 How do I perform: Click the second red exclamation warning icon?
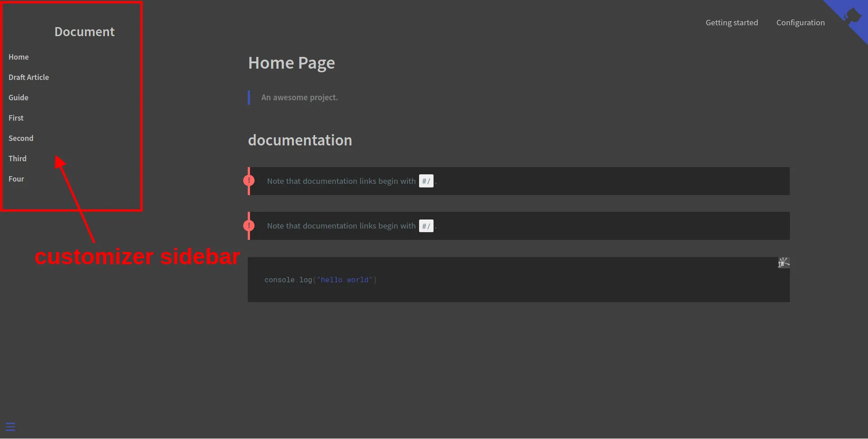click(249, 225)
